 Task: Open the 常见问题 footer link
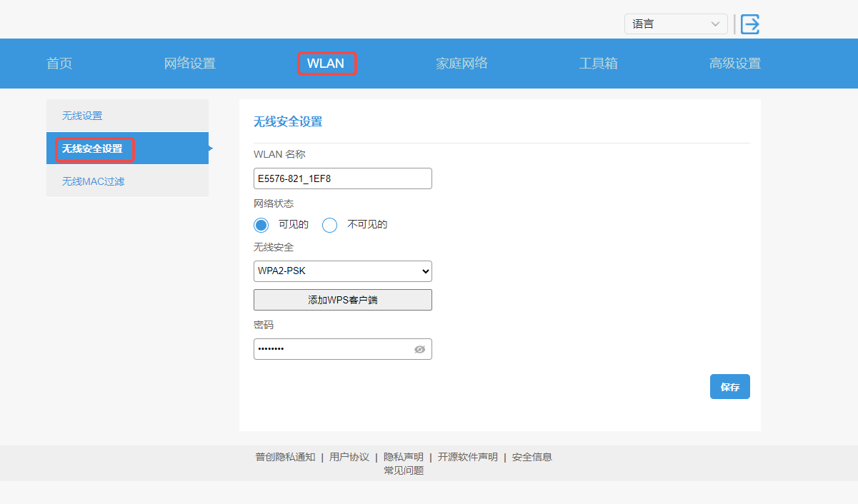[404, 470]
